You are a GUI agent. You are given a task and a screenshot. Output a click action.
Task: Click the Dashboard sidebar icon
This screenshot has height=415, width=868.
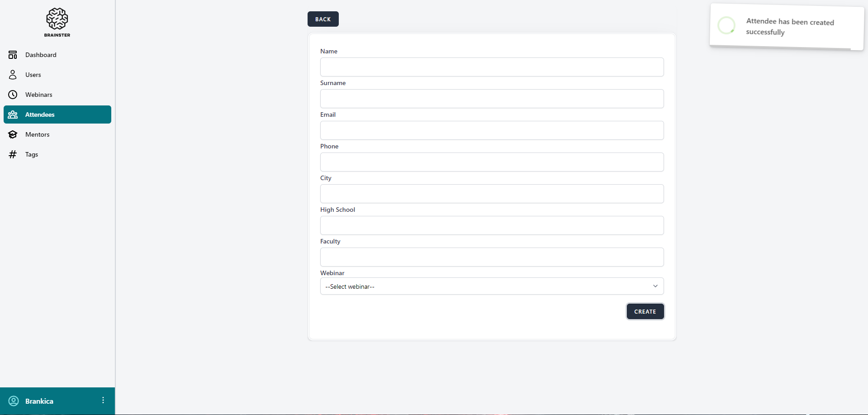point(13,55)
